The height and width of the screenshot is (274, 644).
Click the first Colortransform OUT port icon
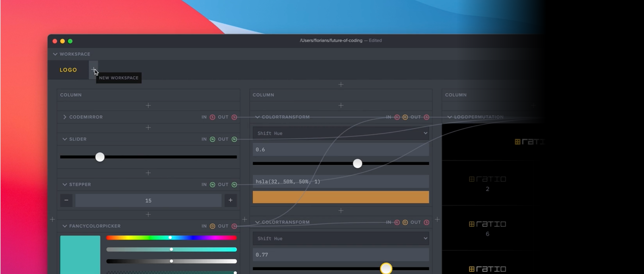[427, 117]
